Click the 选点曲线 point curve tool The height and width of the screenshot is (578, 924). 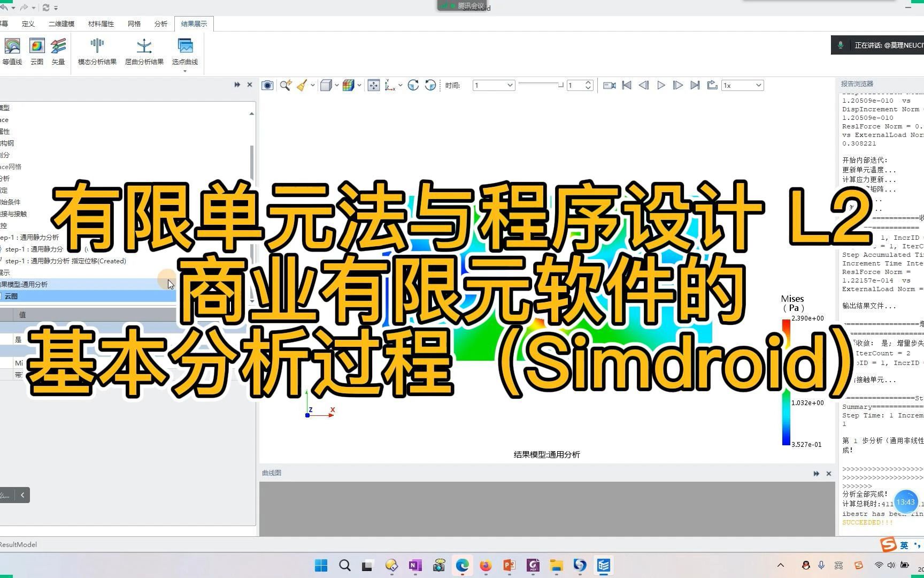(x=185, y=51)
